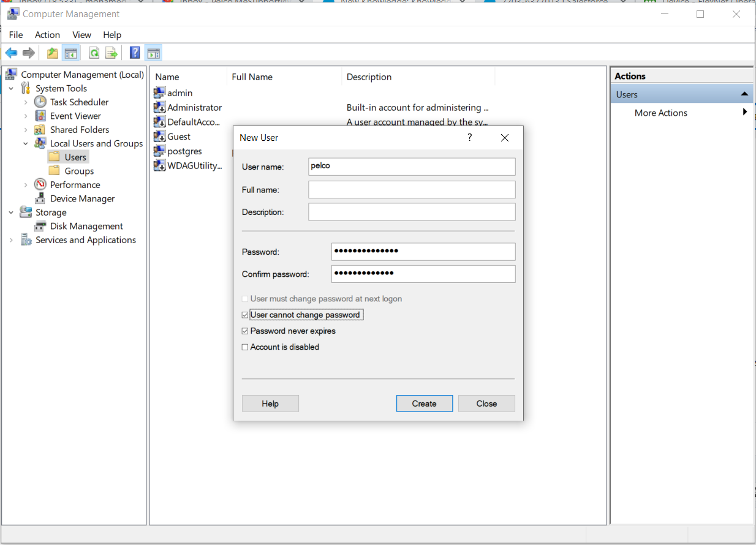Uncheck Password never expires
Viewport: 756px width, 545px height.
pos(245,331)
